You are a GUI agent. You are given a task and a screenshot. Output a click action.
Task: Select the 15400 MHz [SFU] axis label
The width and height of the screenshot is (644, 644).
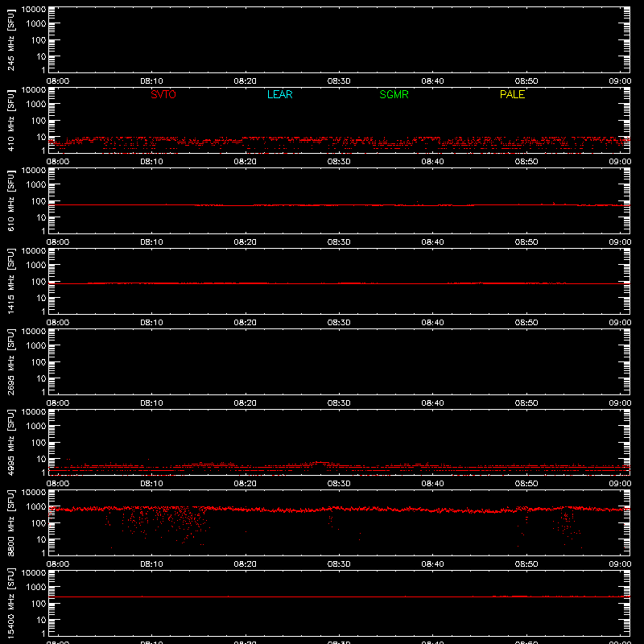click(11, 603)
